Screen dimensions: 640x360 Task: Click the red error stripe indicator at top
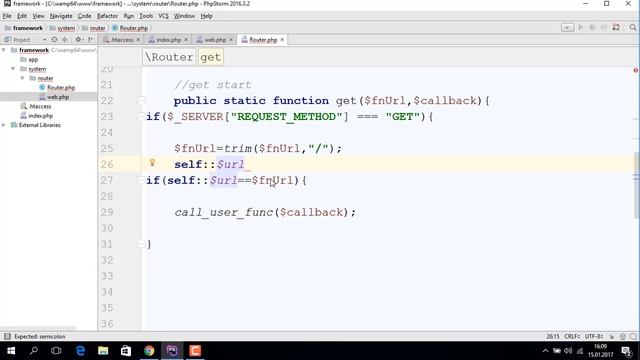(x=636, y=71)
